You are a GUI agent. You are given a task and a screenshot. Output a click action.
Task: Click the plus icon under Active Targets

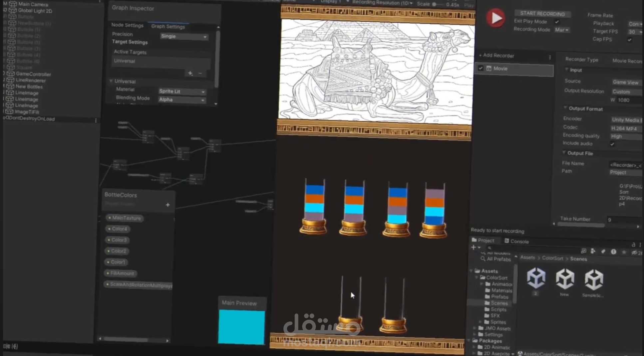tap(190, 73)
